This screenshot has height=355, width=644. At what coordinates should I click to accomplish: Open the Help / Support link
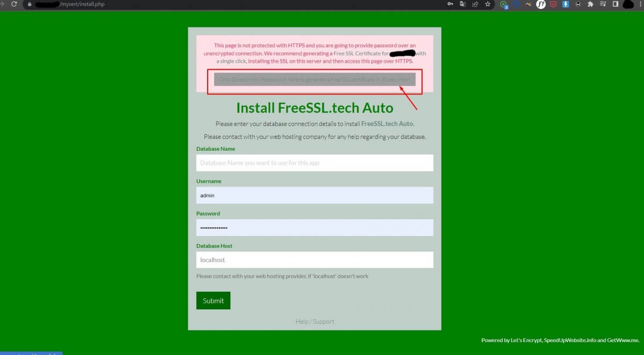pyautogui.click(x=314, y=322)
